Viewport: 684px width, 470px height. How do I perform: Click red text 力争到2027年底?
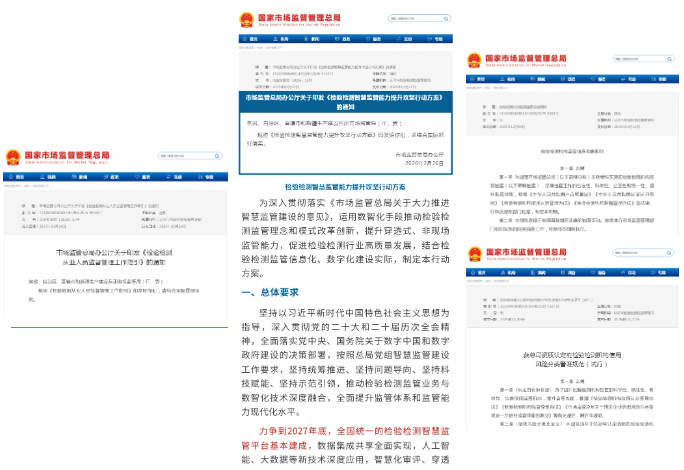click(x=293, y=431)
